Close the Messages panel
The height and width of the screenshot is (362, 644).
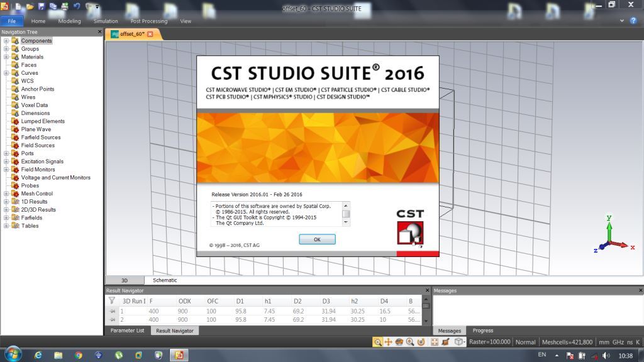[640, 290]
